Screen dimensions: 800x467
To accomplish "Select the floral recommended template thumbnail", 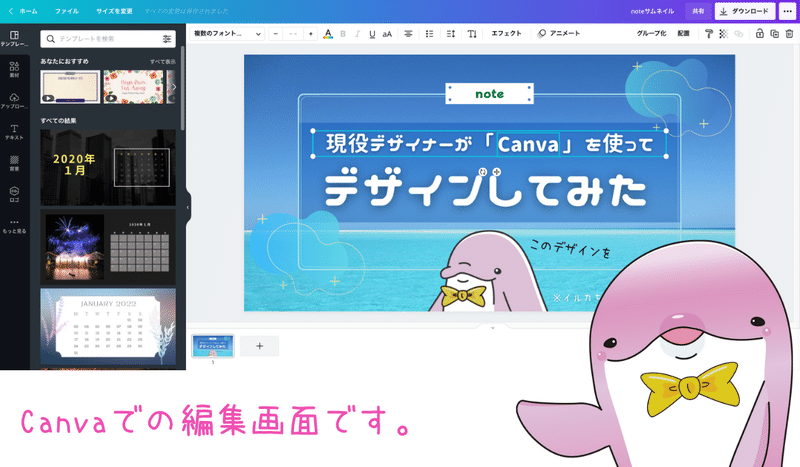I will coord(134,87).
